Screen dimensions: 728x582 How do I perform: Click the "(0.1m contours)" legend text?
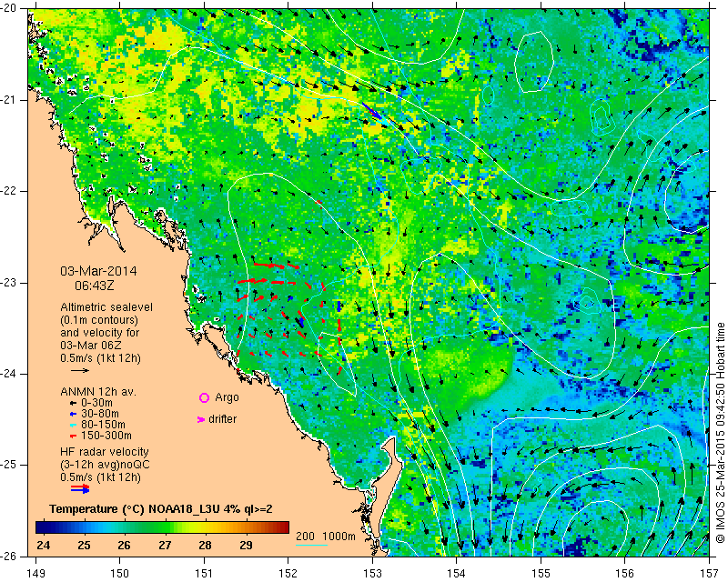(x=99, y=320)
